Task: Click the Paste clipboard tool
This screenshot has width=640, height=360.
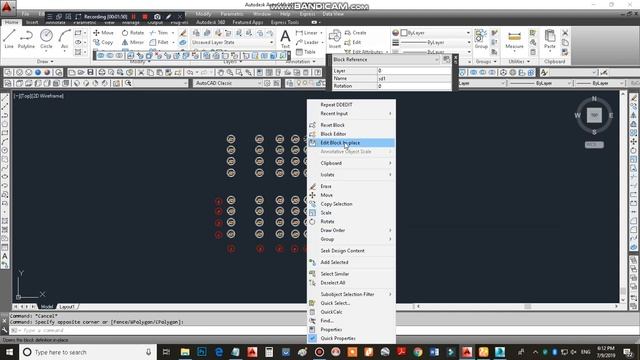Action: tap(550, 39)
